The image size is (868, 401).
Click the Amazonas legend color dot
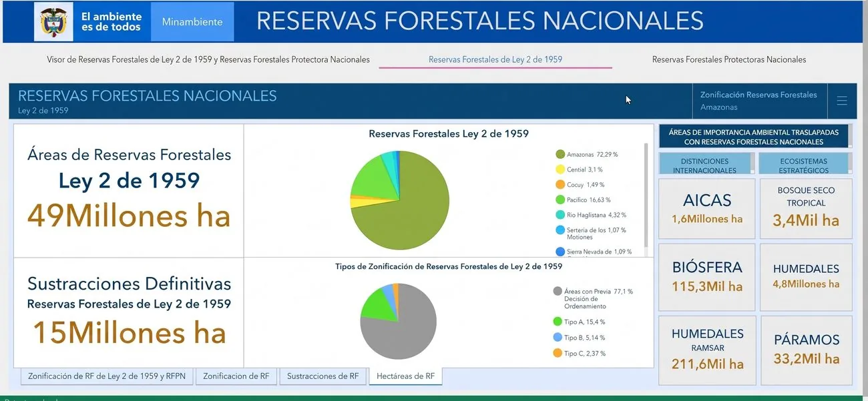pos(560,155)
